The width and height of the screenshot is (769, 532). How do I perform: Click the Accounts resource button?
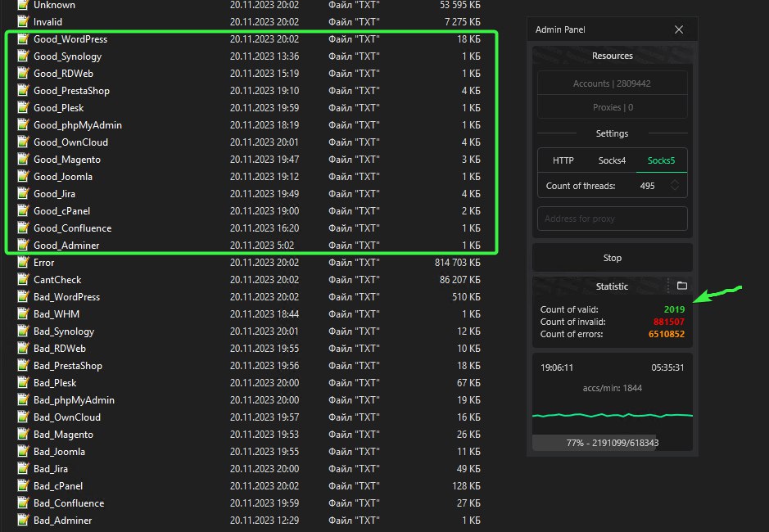coord(612,83)
